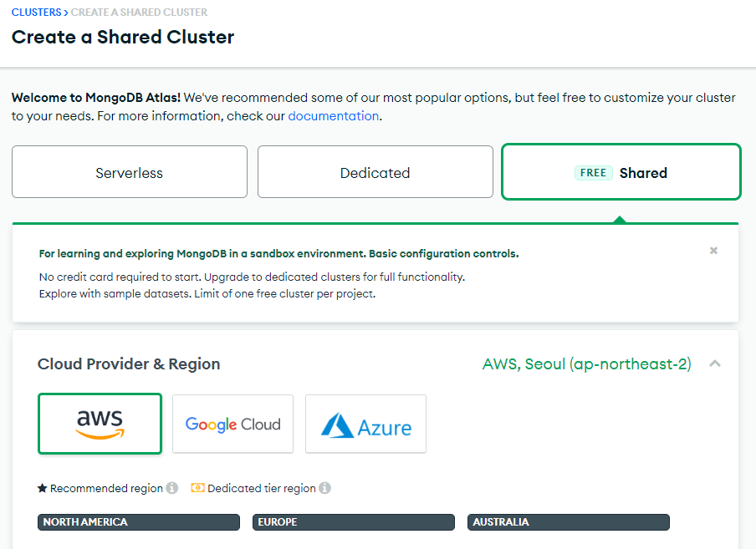Click the Cloud Provider & Region heading
The height and width of the screenshot is (549, 756).
click(129, 364)
